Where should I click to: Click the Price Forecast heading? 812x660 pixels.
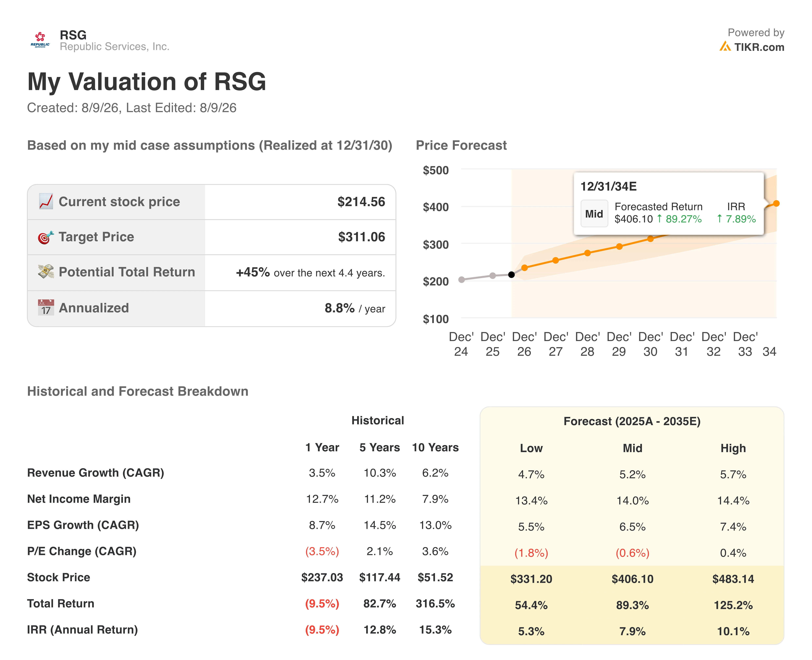coord(461,145)
